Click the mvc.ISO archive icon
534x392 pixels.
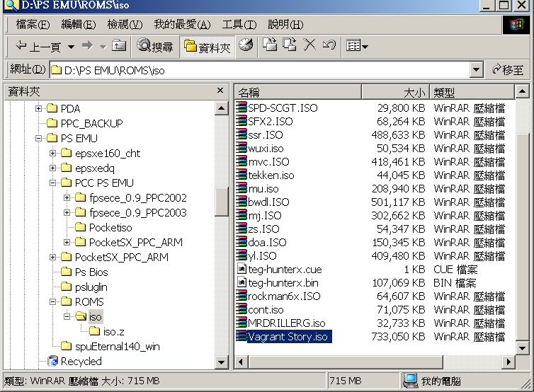(242, 161)
